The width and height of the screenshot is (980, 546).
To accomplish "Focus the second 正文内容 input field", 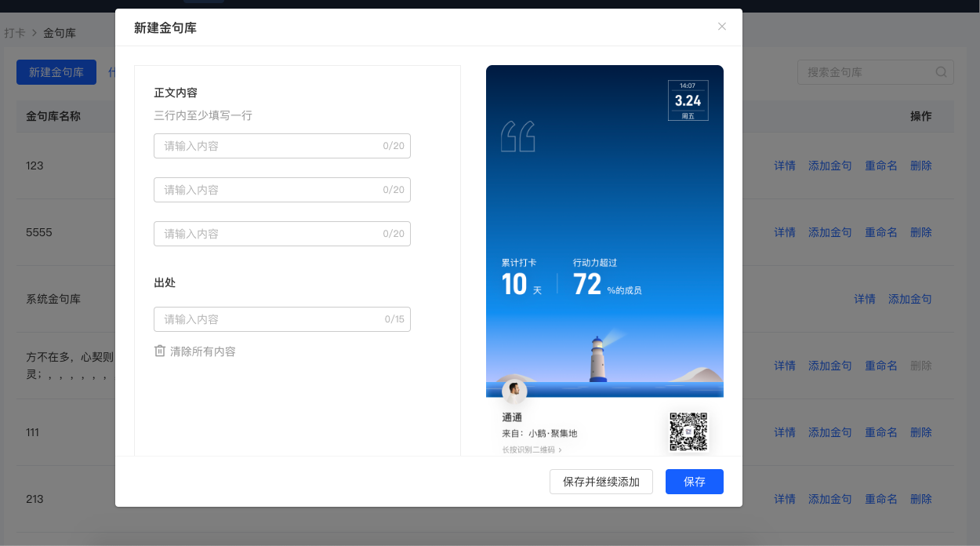I will pos(282,190).
